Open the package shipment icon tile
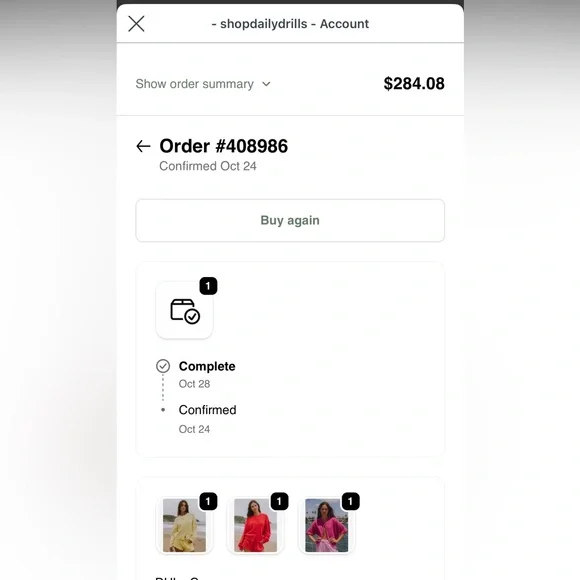Image resolution: width=580 pixels, height=580 pixels. pos(185,310)
